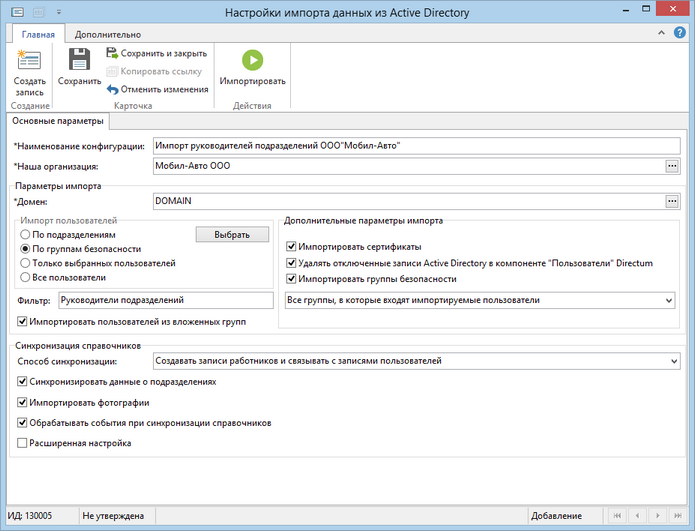Click the Выбрать button

[x=232, y=234]
